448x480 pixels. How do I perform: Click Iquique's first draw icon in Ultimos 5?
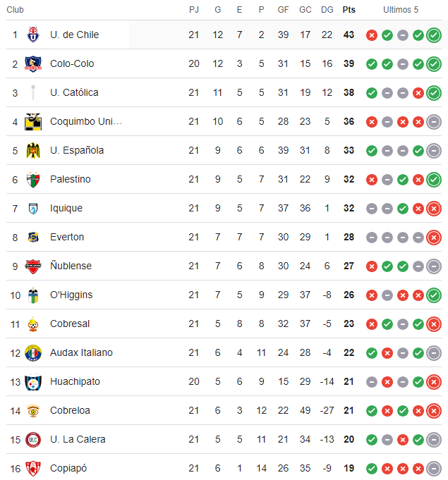pos(372,209)
